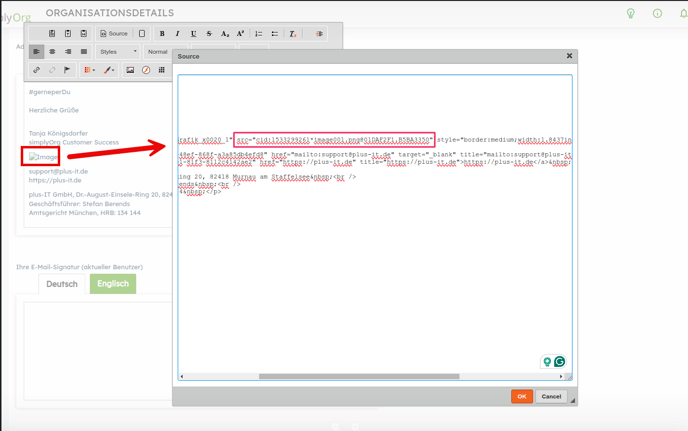The image size is (688, 431).
Task: Switch to the Deutsch signature tab
Action: (x=62, y=284)
